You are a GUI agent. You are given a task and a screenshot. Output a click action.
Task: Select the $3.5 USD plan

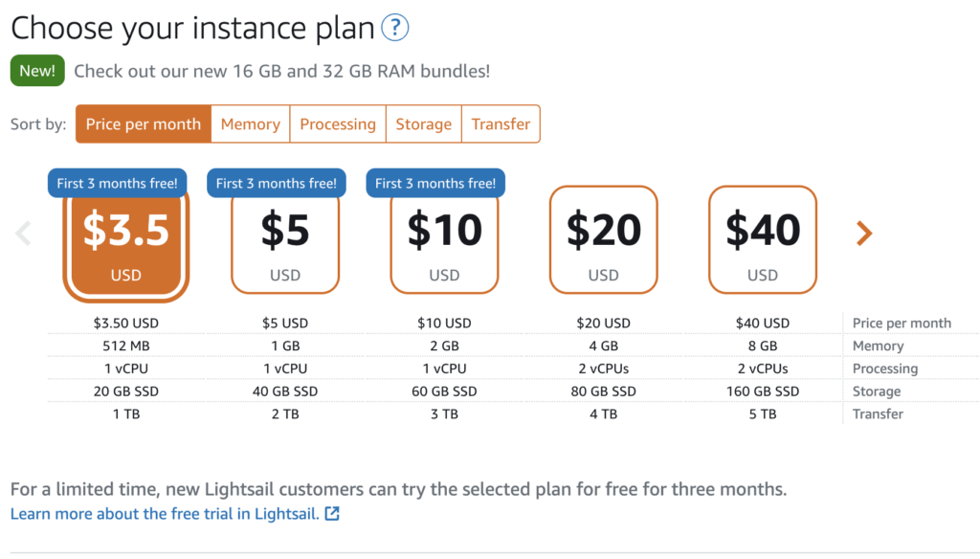pyautogui.click(x=126, y=244)
